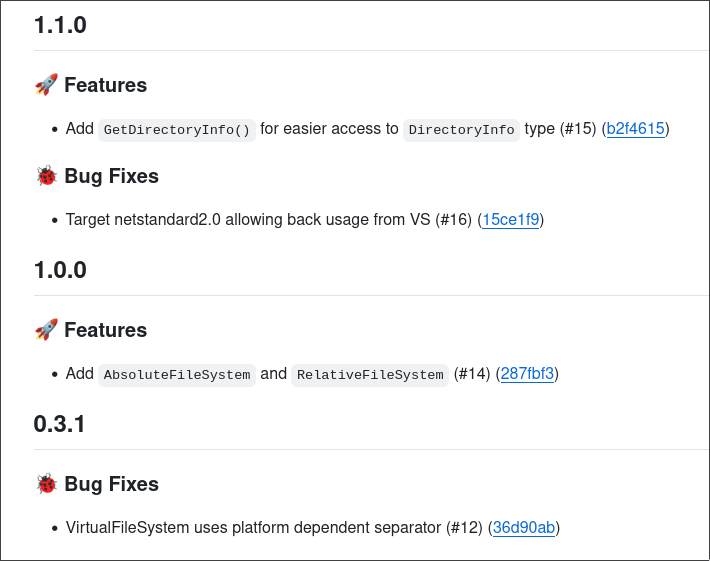
Task: Click the RelativeFileSystem code snippet
Action: click(x=370, y=375)
